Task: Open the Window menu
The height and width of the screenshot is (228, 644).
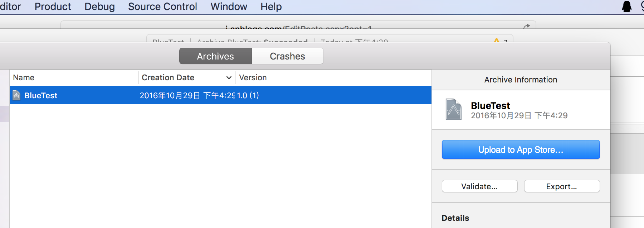Action: click(229, 6)
